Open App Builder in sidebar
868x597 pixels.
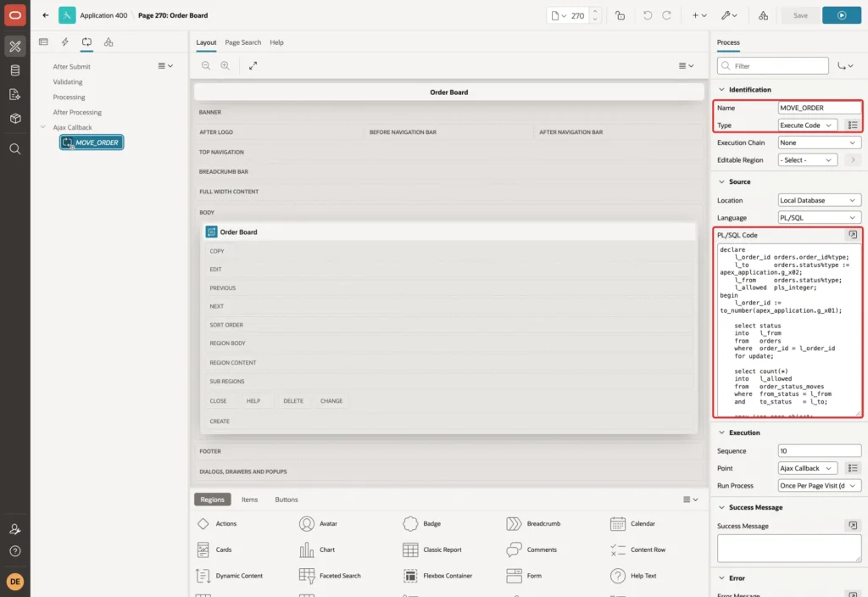tap(15, 47)
